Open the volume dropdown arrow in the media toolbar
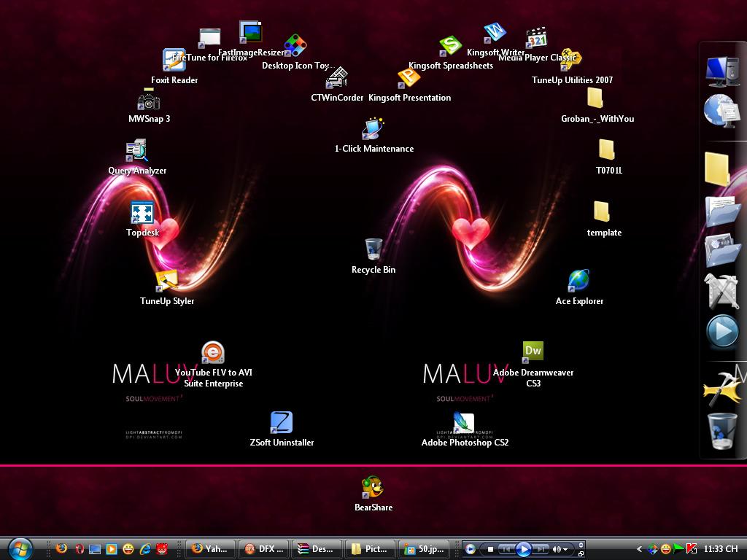The image size is (747, 560). [x=565, y=548]
